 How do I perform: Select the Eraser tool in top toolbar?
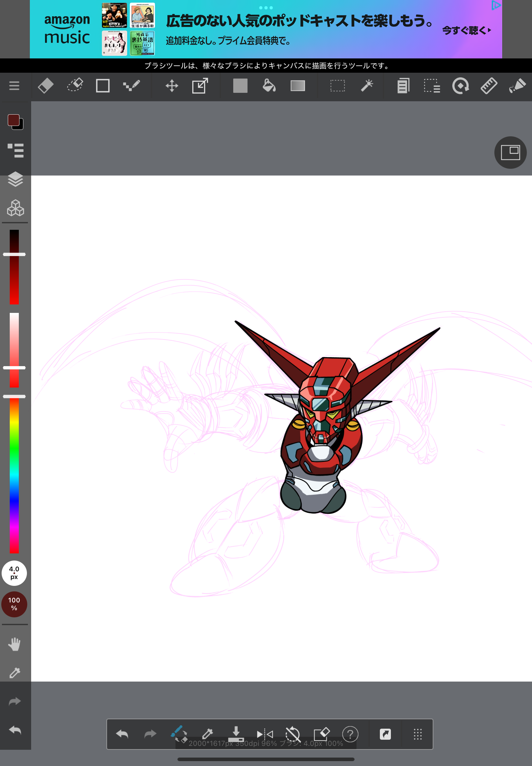(46, 86)
